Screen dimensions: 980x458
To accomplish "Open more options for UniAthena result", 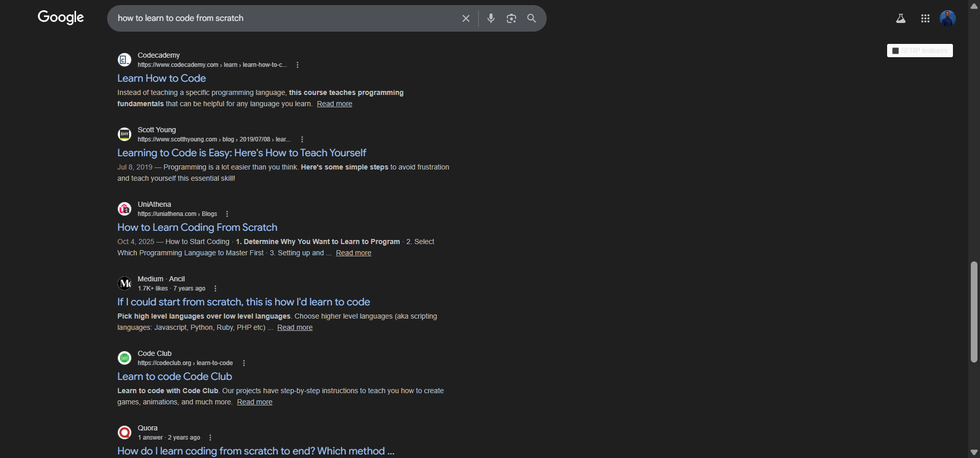I will click(x=227, y=214).
